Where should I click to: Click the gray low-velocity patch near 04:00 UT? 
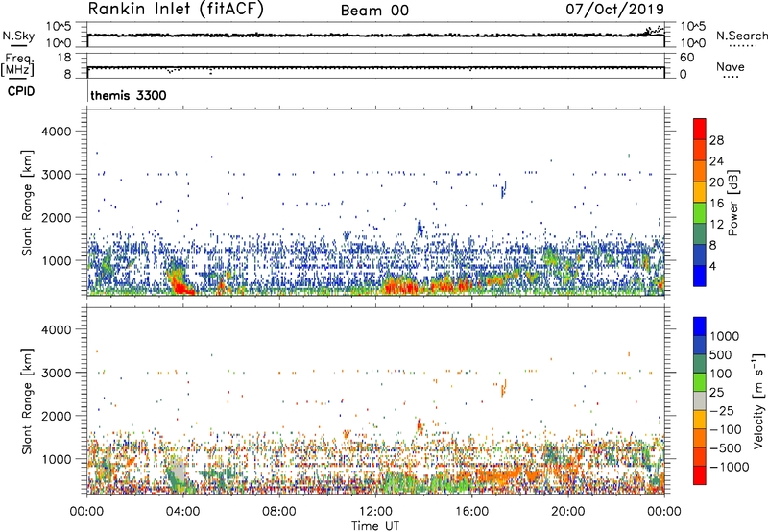(x=180, y=472)
